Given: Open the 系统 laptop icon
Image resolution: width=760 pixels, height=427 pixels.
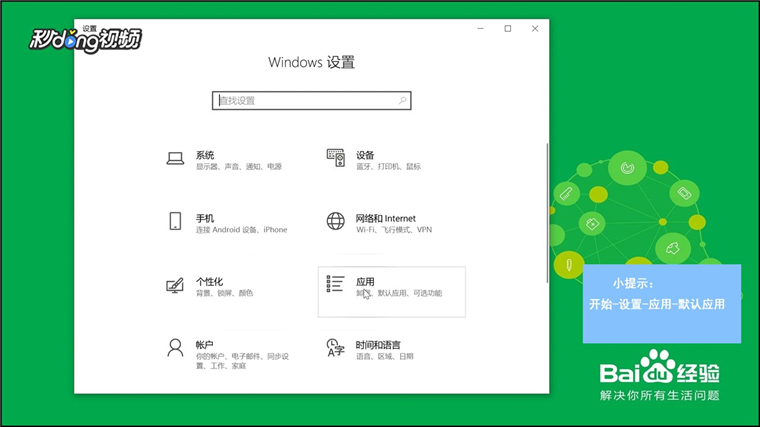Looking at the screenshot, I should [175, 158].
